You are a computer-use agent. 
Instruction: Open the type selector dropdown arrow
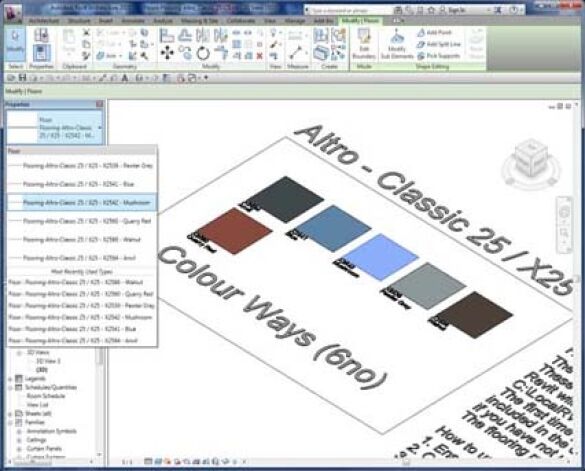pos(100,128)
